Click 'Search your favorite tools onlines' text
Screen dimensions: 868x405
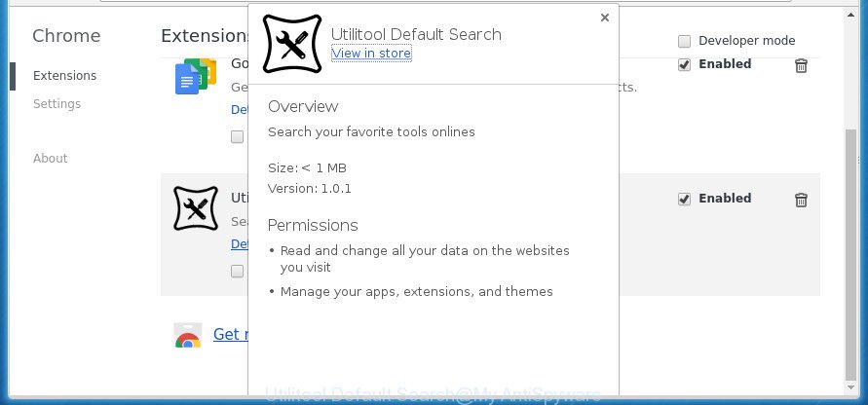point(371,132)
